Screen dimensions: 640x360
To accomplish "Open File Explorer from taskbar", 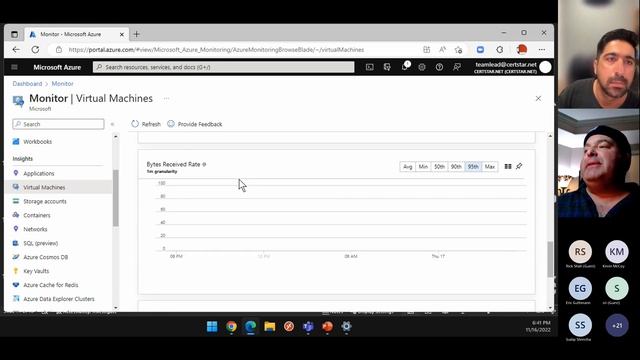I will pyautogui.click(x=270, y=327).
